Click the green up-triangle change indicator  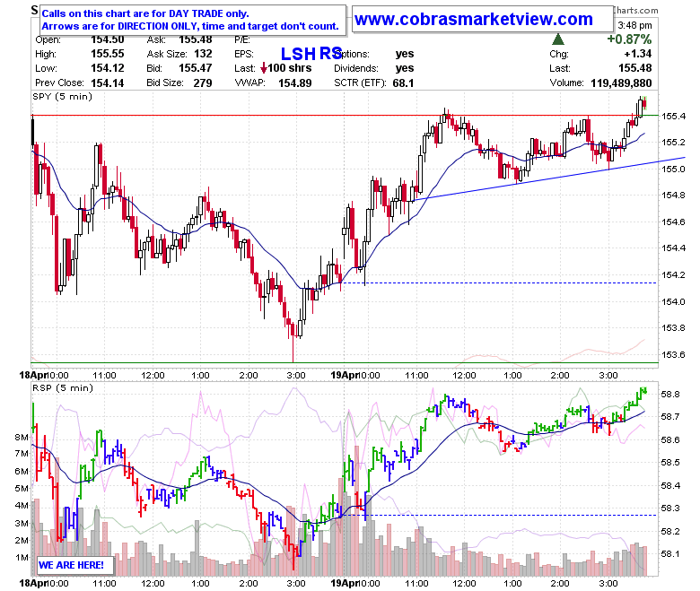point(558,39)
